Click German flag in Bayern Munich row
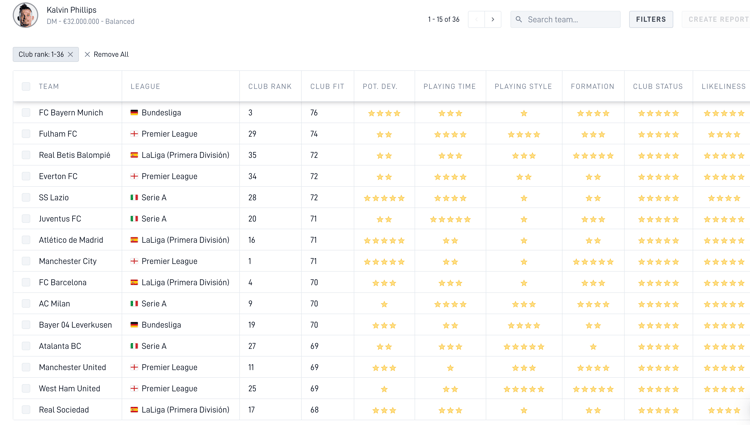The image size is (750, 425). coord(134,113)
